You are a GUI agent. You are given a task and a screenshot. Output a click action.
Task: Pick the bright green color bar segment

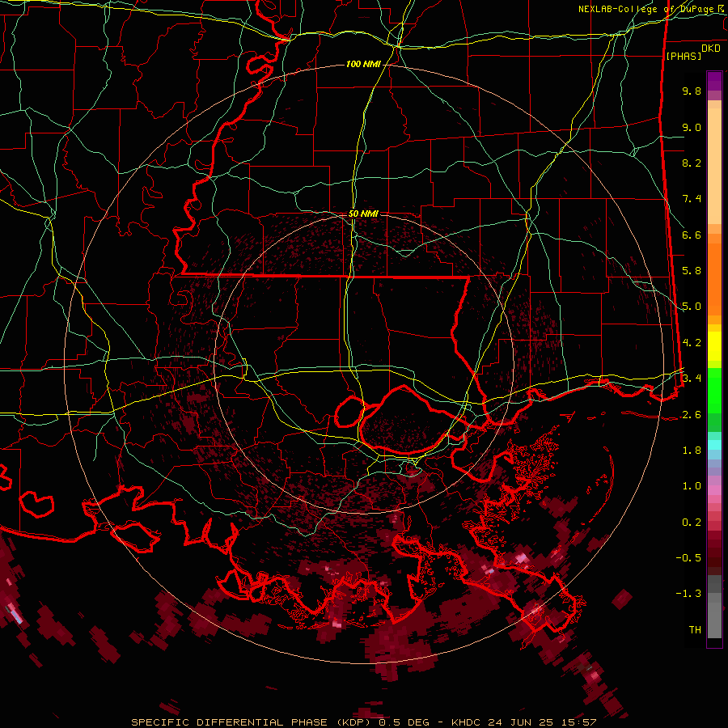pos(714,390)
